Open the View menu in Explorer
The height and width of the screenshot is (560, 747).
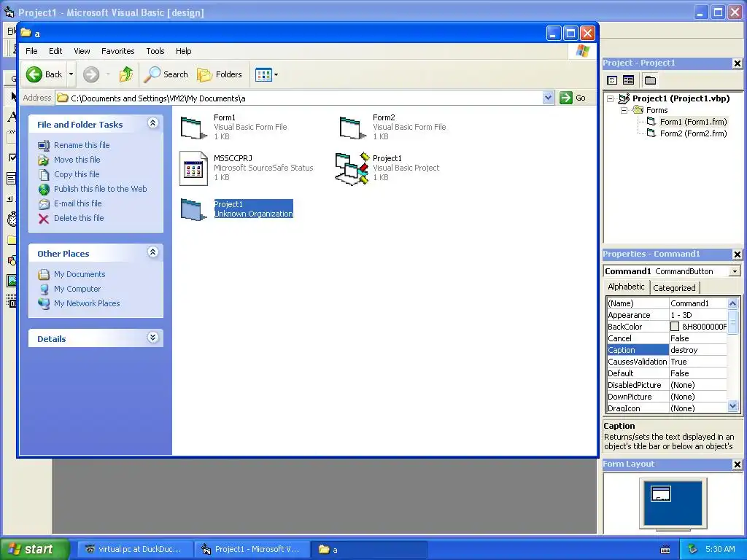tap(82, 51)
